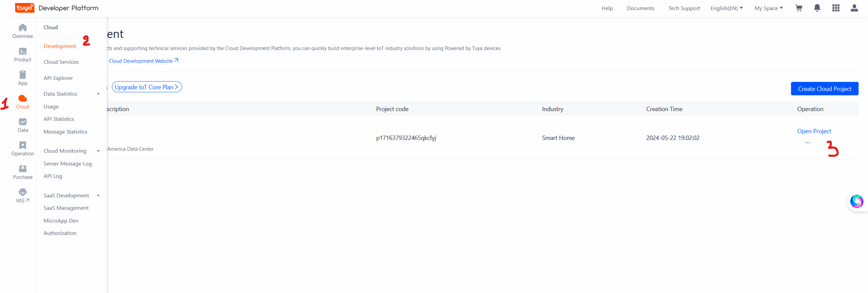Expand the My Space dropdown
The height and width of the screenshot is (293, 868).
[768, 8]
